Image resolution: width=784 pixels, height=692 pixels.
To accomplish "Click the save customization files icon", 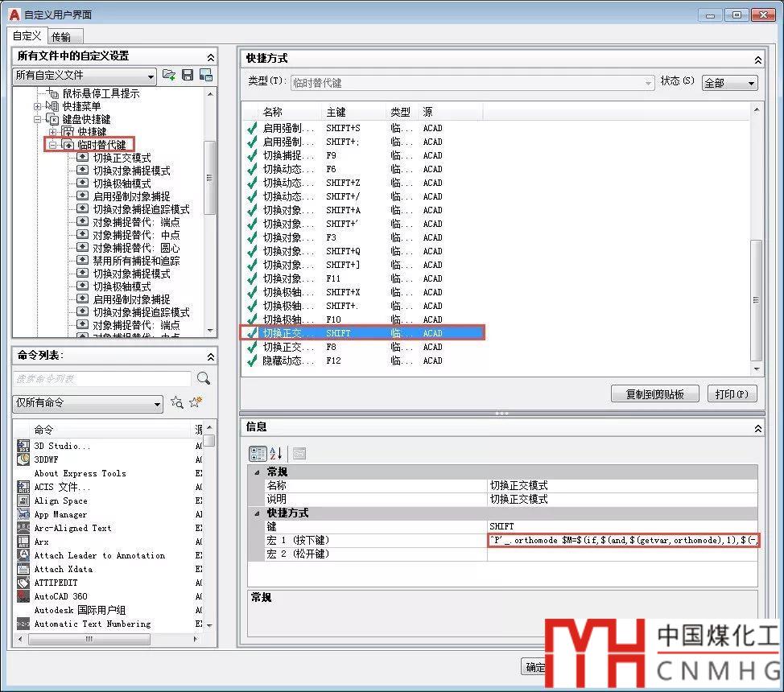I will tap(188, 75).
